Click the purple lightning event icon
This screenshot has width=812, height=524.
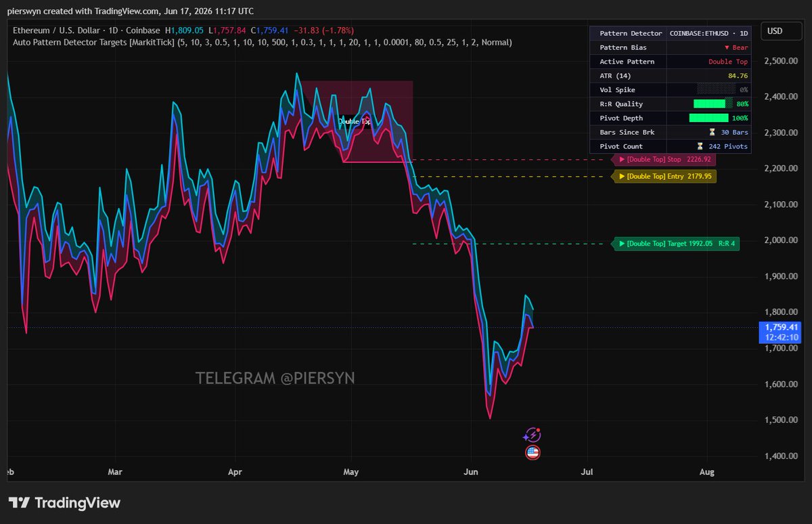[x=533, y=435]
